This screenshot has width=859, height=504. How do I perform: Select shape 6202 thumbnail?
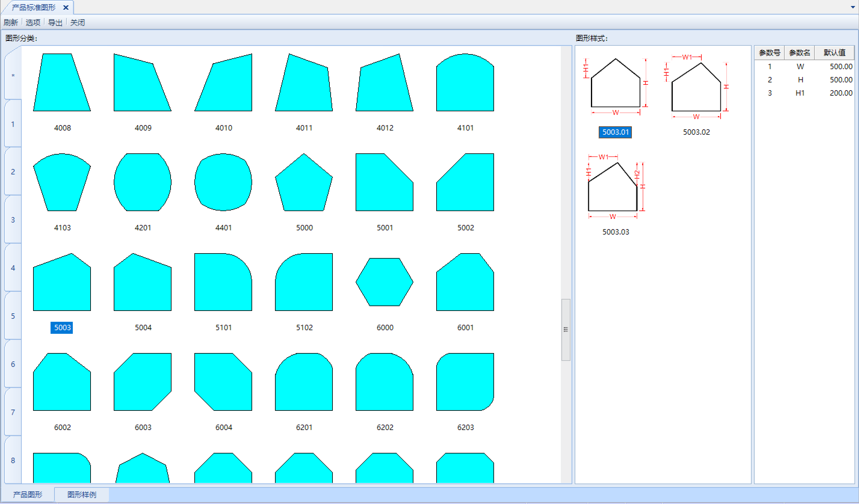click(385, 382)
